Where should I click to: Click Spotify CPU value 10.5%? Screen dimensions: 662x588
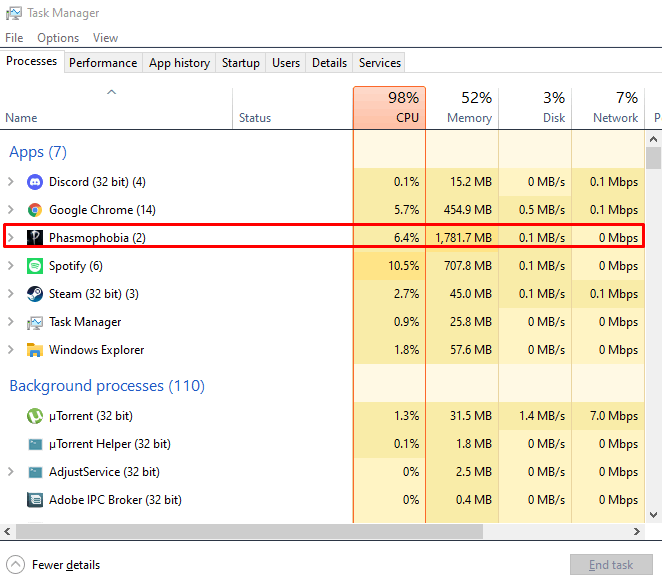404,266
